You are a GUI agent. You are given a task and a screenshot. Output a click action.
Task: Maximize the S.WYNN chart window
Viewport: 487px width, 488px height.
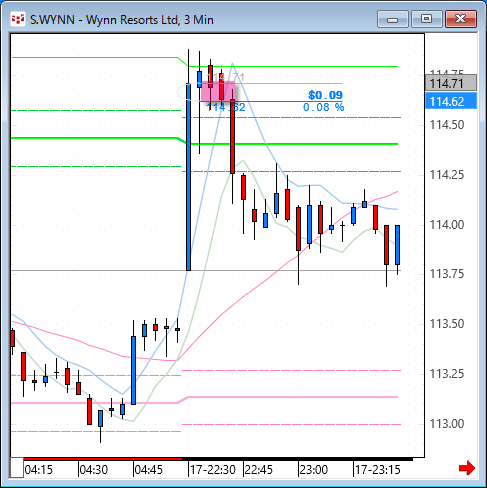(426, 19)
